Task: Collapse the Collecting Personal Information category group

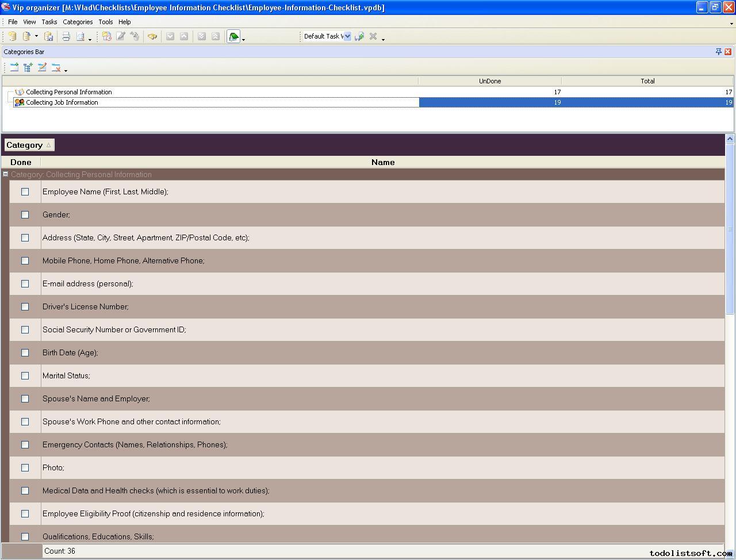Action: [5, 174]
